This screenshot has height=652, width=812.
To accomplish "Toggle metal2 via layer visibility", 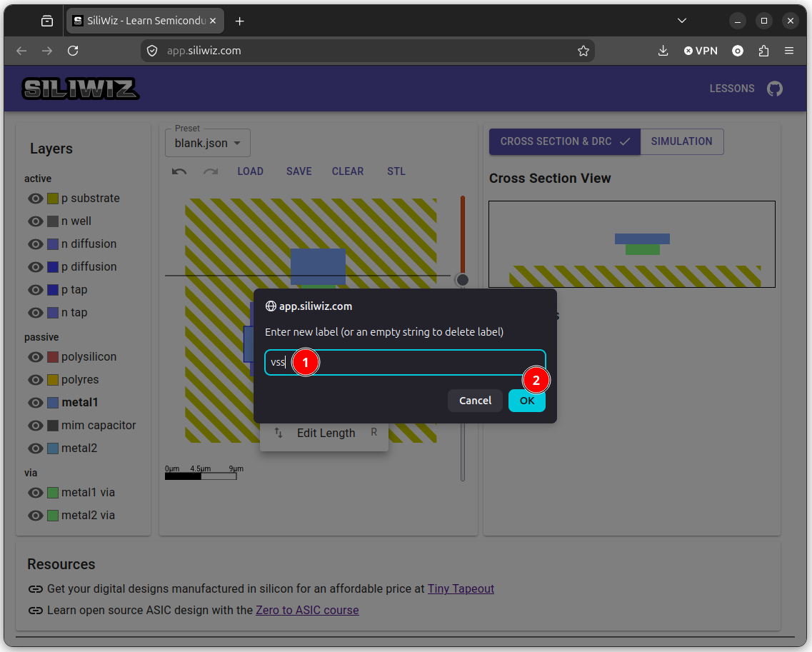I will [35, 516].
